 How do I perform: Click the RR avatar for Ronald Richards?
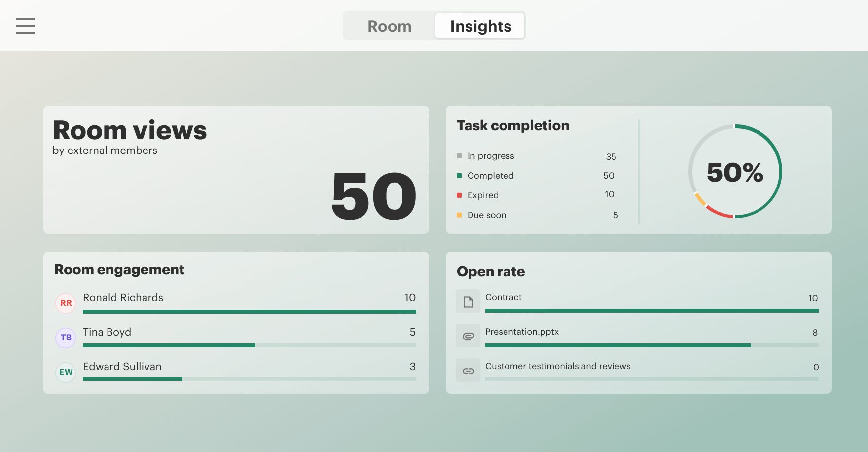pos(66,303)
